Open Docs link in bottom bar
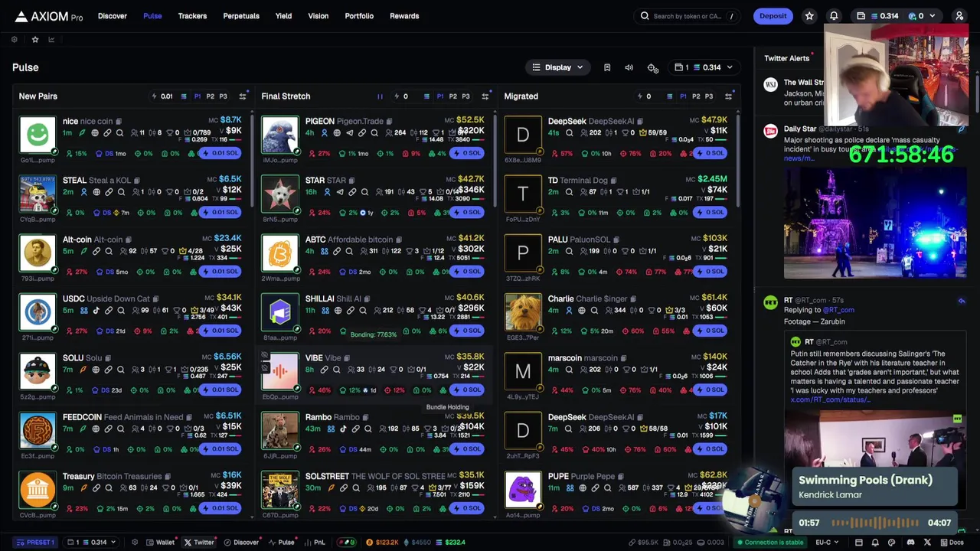 coord(952,543)
